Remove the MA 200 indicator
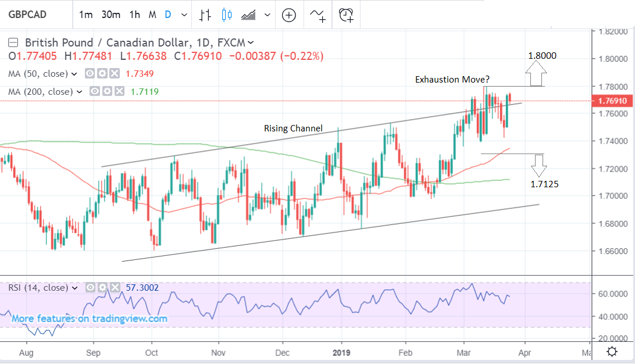Image resolution: width=635 pixels, height=364 pixels. click(x=119, y=91)
